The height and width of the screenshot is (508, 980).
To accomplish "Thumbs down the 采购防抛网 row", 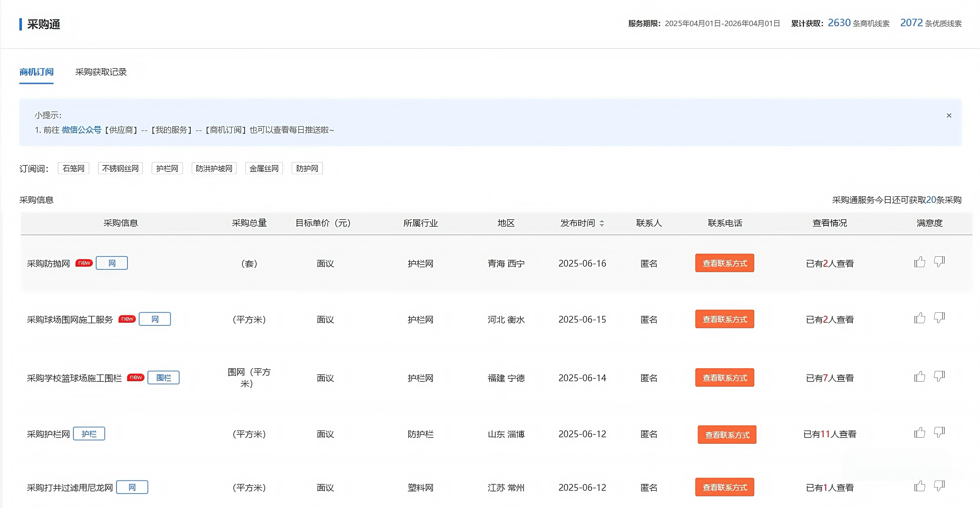I will (939, 262).
